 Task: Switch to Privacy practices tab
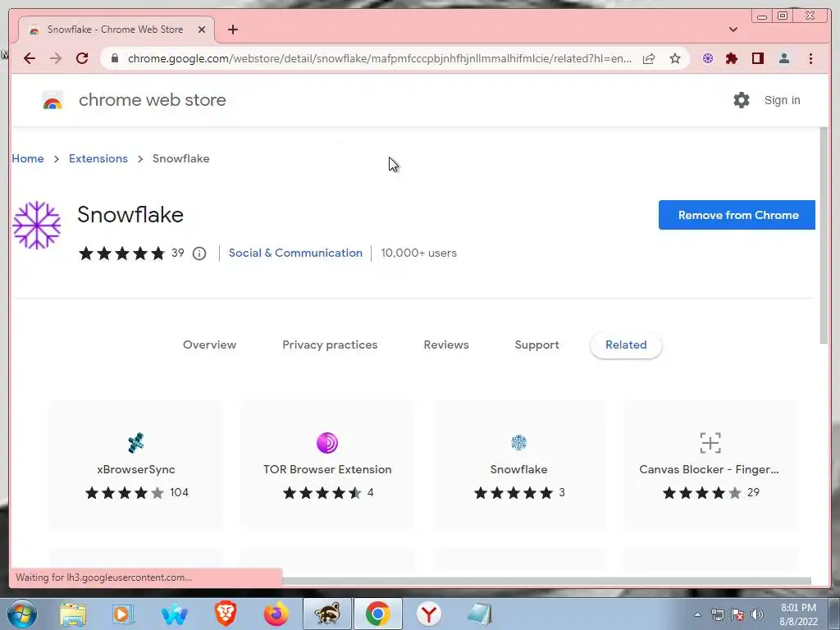330,345
